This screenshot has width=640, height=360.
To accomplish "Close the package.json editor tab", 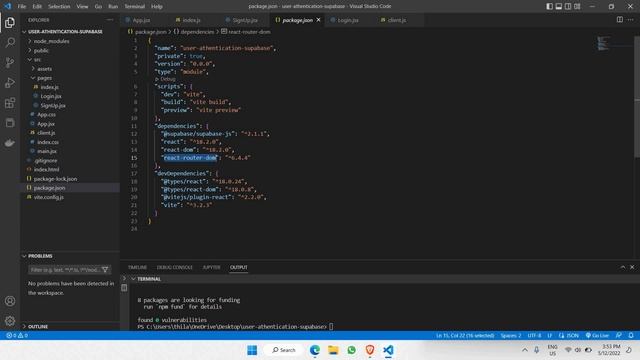I will click(x=318, y=20).
